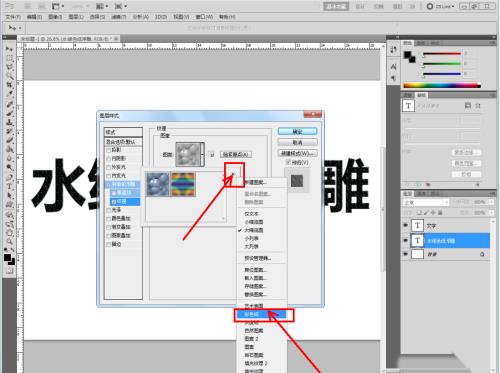Click the lock icon on background layer
This screenshot has width=500, height=373.
click(x=482, y=254)
